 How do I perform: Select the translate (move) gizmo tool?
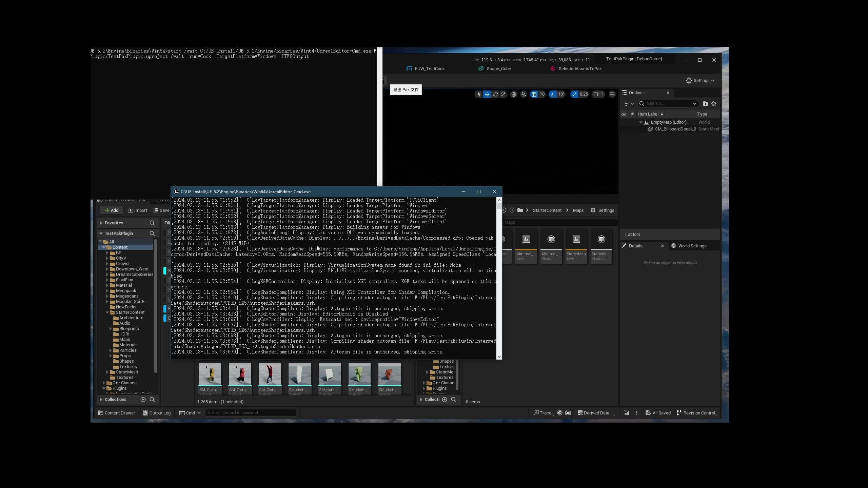tap(487, 94)
